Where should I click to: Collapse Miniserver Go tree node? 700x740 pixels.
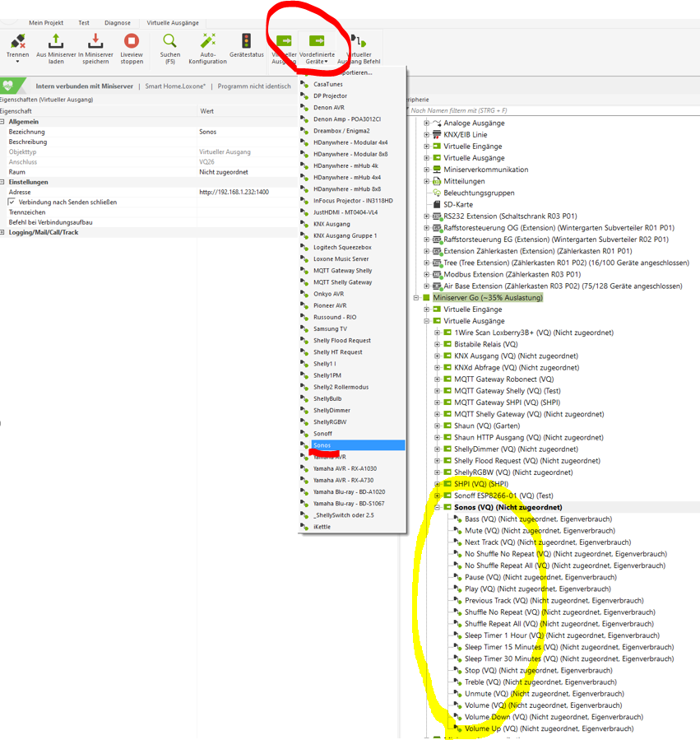click(416, 298)
